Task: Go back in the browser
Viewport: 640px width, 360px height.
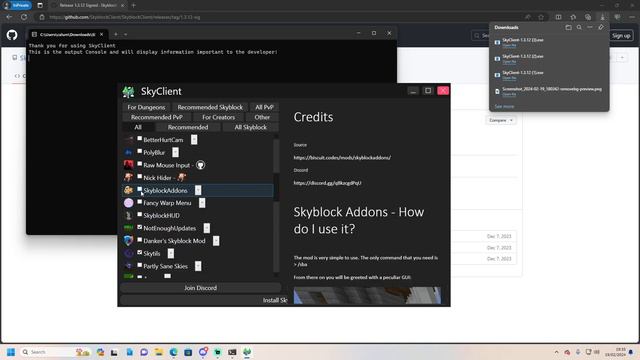Action: click(9, 17)
